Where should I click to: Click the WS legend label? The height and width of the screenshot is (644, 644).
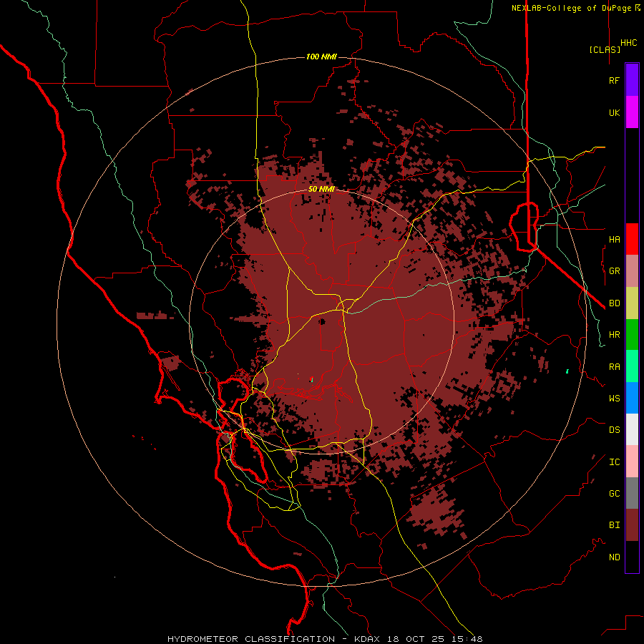pos(614,398)
